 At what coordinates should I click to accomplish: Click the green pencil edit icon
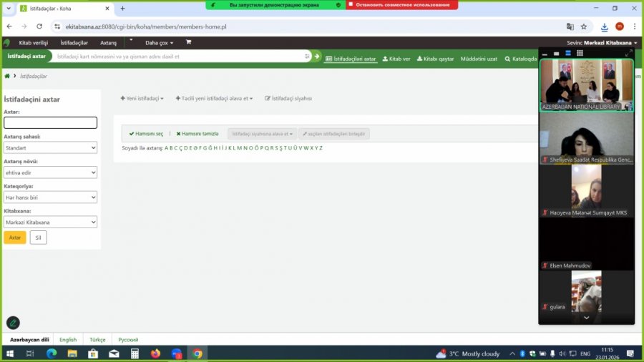pos(13,323)
